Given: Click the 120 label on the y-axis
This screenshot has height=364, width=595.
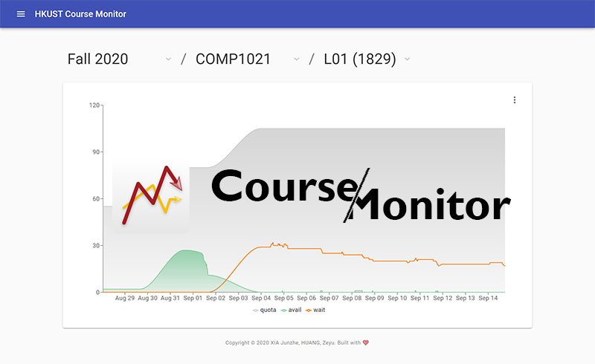Looking at the screenshot, I should coord(94,105).
